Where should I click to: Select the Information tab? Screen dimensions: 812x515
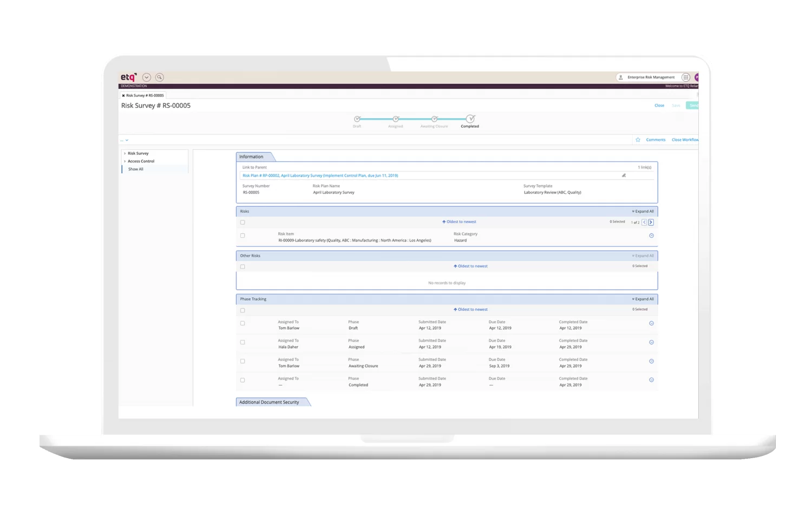[251, 157]
